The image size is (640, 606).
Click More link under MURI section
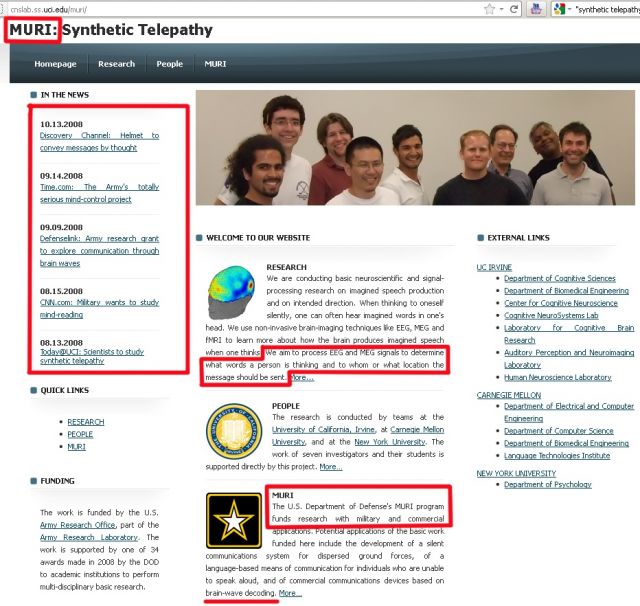290,593
